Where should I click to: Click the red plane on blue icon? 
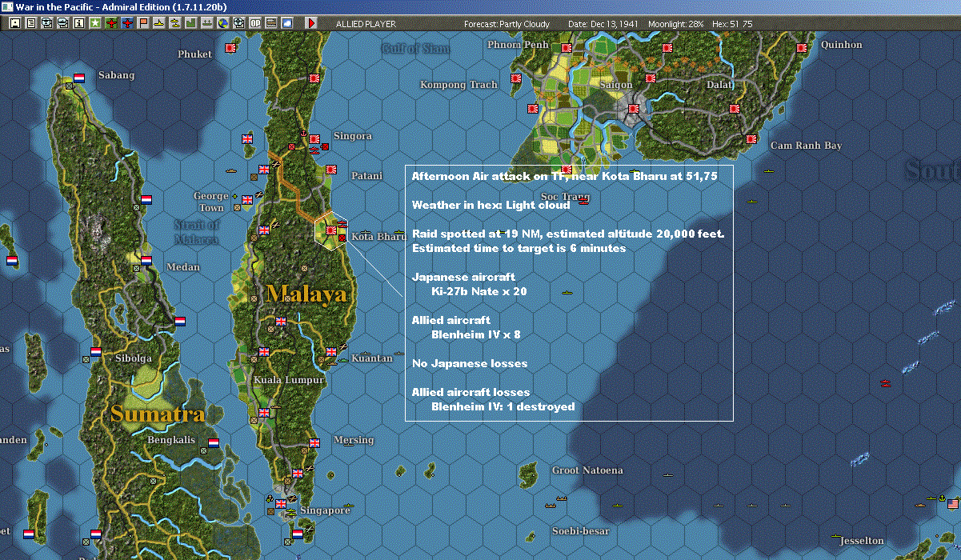pyautogui.click(x=127, y=23)
